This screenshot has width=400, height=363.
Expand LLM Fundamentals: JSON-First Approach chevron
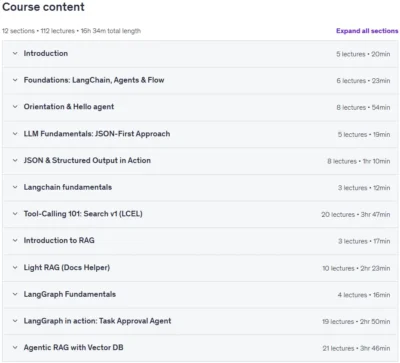15,134
